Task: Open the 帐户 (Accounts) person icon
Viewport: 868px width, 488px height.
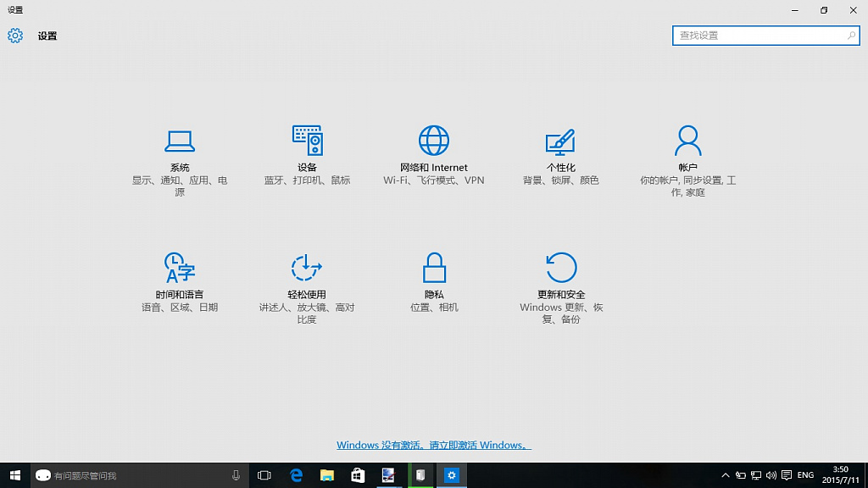Action: pos(687,141)
